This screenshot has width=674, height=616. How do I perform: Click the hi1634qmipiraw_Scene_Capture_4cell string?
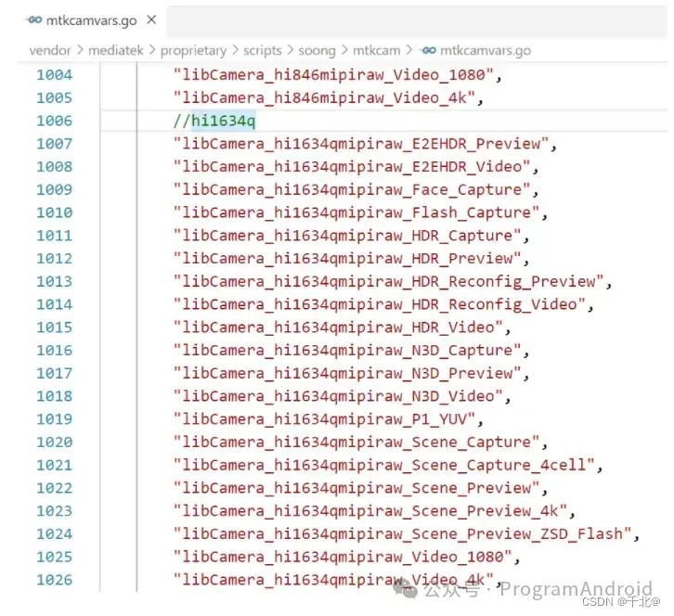pyautogui.click(x=383, y=465)
